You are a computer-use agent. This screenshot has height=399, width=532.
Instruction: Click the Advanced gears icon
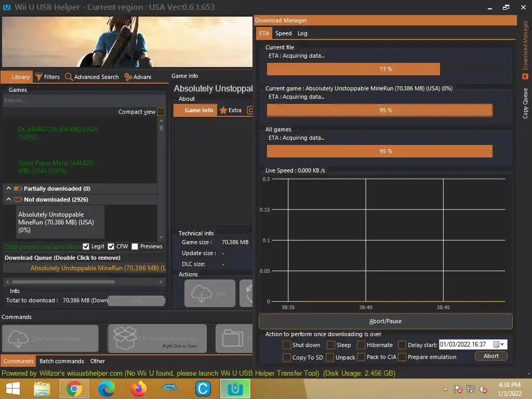pos(128,77)
